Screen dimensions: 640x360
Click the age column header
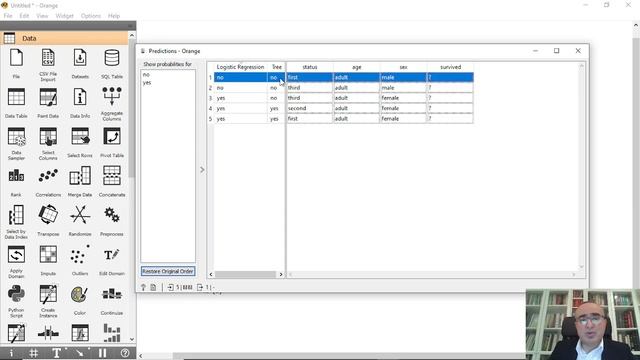coord(357,67)
